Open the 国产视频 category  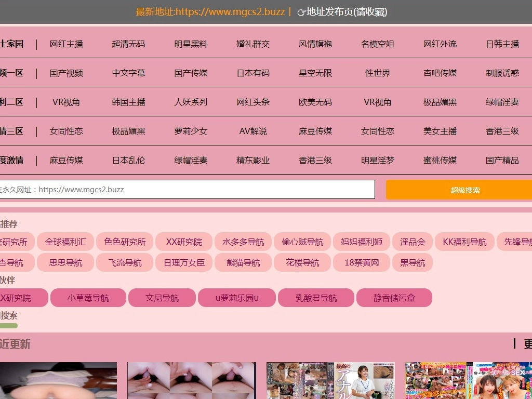[x=66, y=73]
